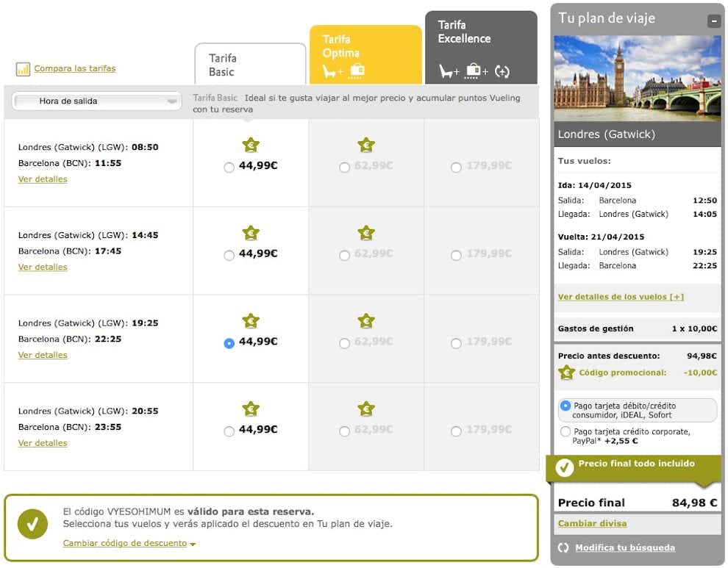Select Optima 62,99€ fare for 14:45 flight

coord(344,255)
